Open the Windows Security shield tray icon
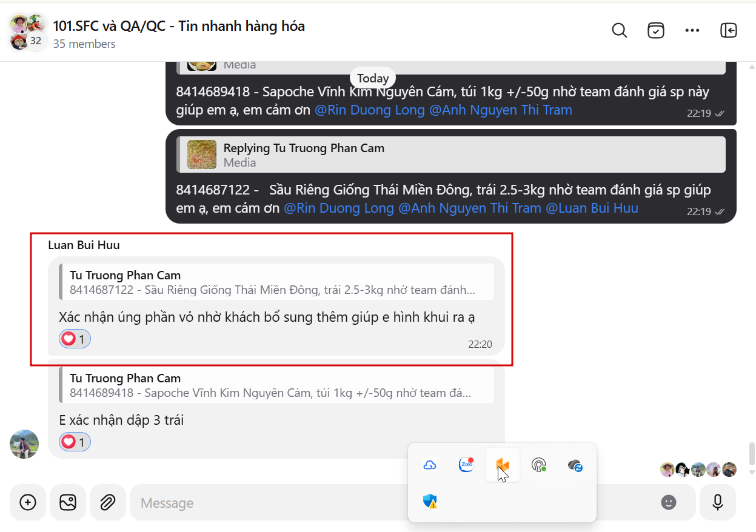Image resolution: width=756 pixels, height=532 pixels. 430,501
